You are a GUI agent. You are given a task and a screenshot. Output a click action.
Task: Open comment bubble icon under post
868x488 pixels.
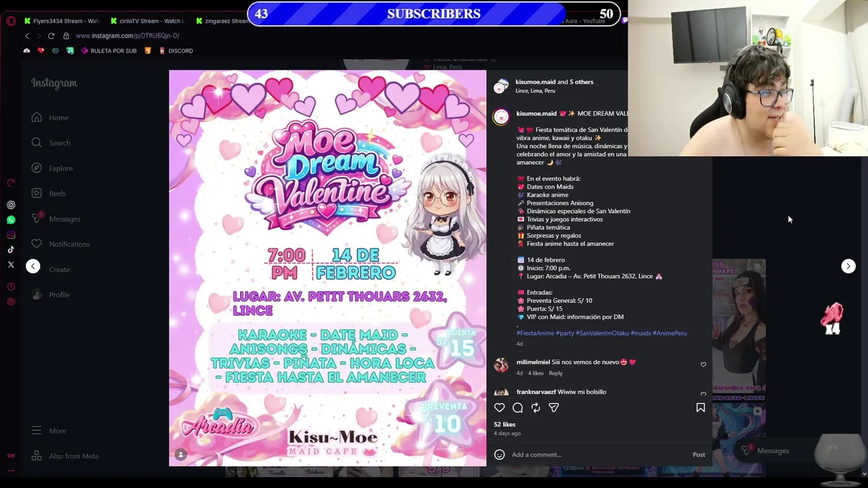517,408
